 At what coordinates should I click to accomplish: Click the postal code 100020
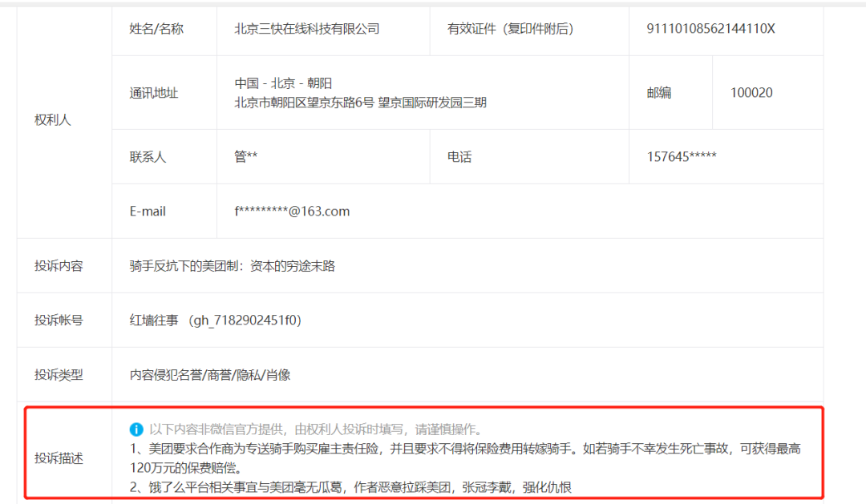(x=751, y=93)
